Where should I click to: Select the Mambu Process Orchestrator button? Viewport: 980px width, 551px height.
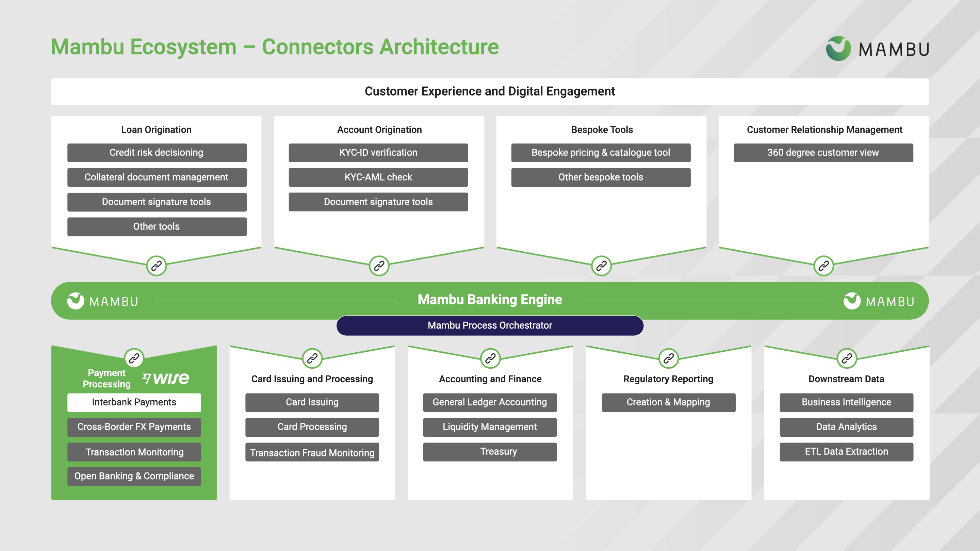click(x=490, y=325)
